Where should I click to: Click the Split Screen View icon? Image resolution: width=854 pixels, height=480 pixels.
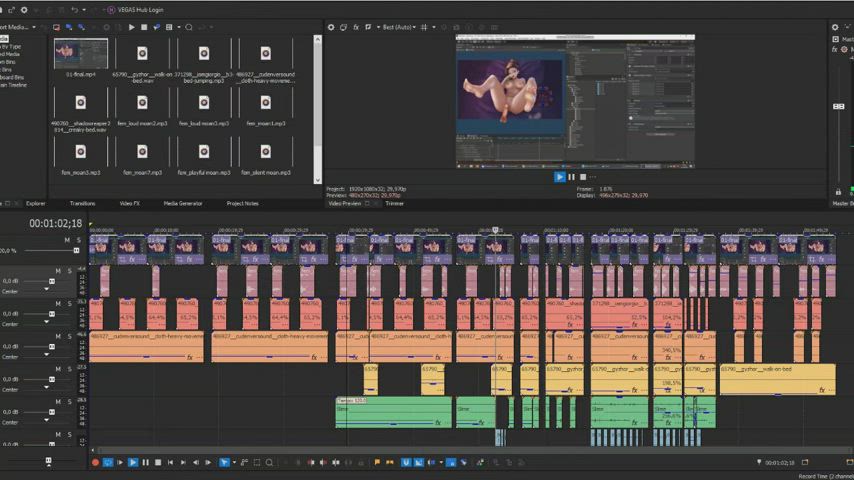click(369, 27)
